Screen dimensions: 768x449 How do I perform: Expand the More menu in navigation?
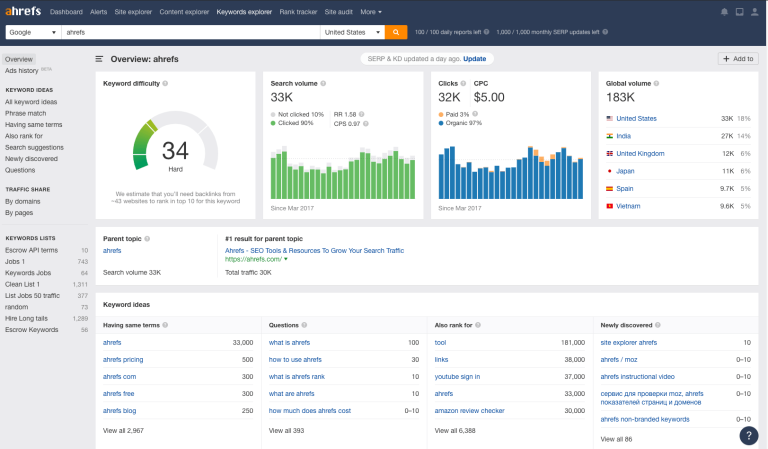(371, 12)
